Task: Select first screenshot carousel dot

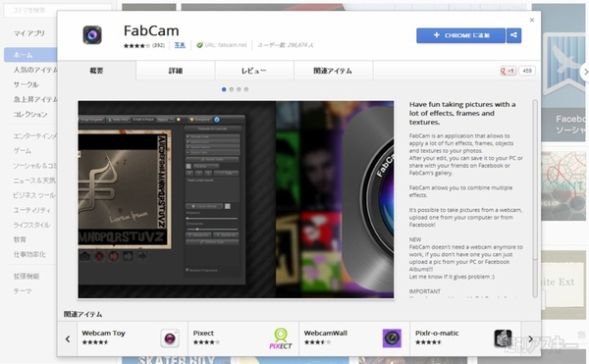Action: [x=224, y=89]
